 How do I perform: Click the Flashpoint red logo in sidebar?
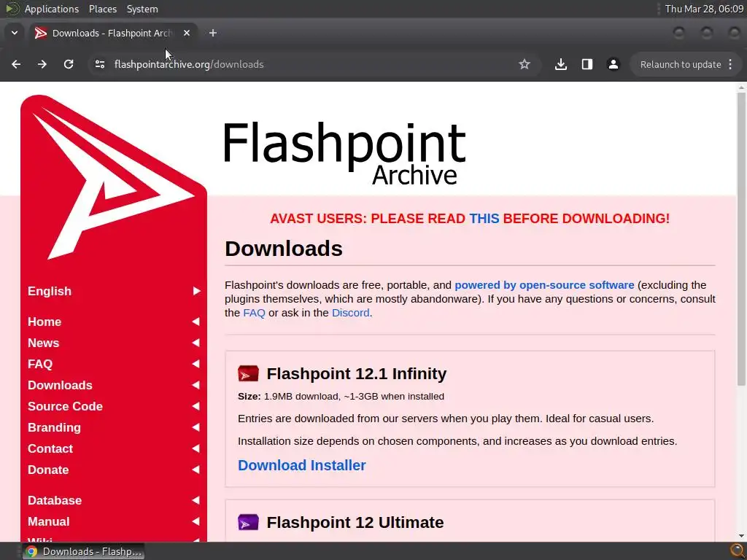[x=113, y=177]
